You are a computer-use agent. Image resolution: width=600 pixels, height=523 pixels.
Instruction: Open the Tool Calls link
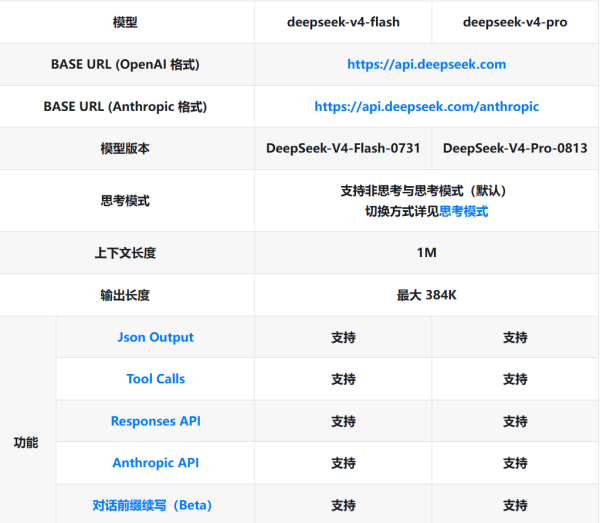coord(155,379)
